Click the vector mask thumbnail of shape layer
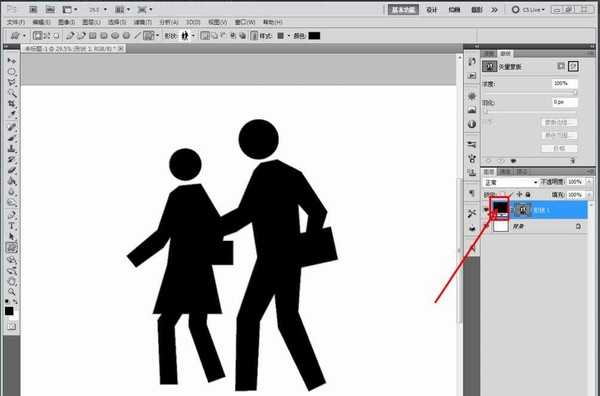 (x=523, y=210)
